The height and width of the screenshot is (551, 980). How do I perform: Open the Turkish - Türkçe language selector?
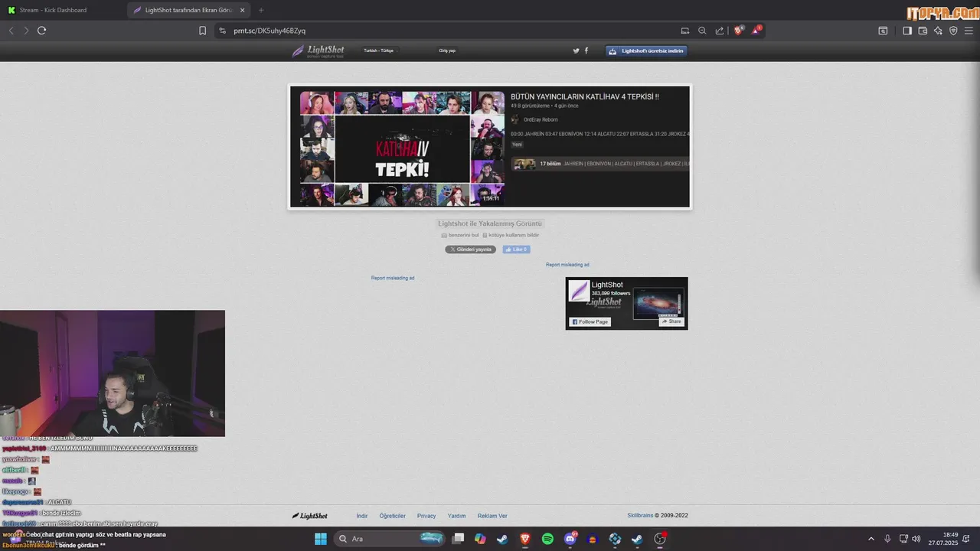[x=379, y=51]
